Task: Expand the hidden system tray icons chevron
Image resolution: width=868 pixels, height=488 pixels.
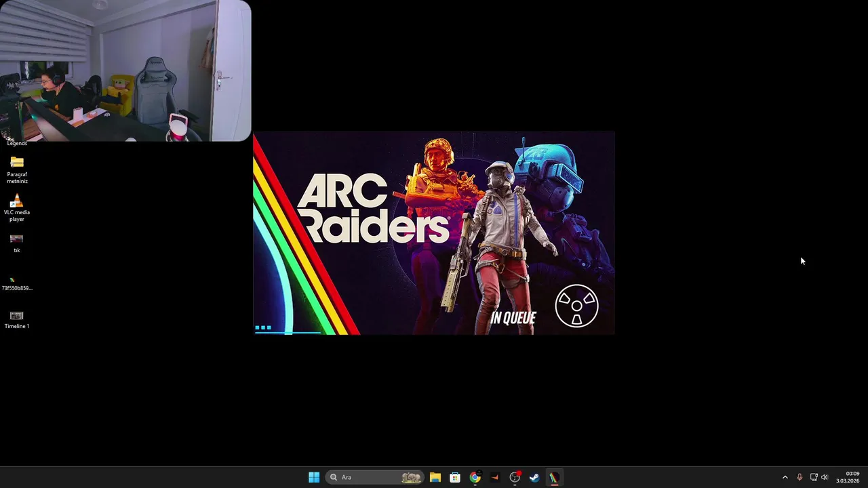Action: click(785, 477)
